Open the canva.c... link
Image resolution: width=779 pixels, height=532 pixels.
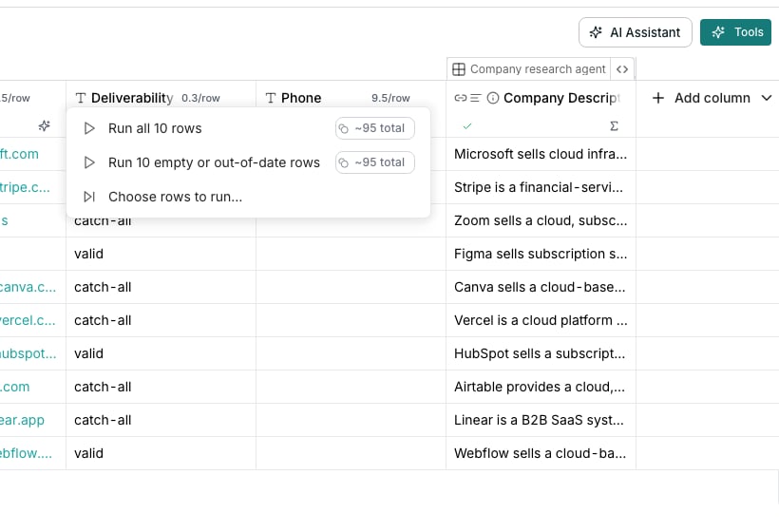point(28,287)
